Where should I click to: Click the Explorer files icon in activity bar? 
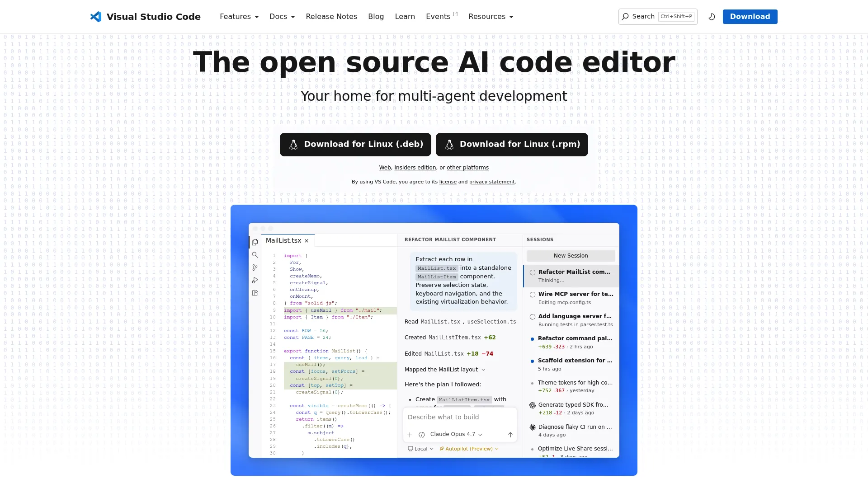(255, 242)
